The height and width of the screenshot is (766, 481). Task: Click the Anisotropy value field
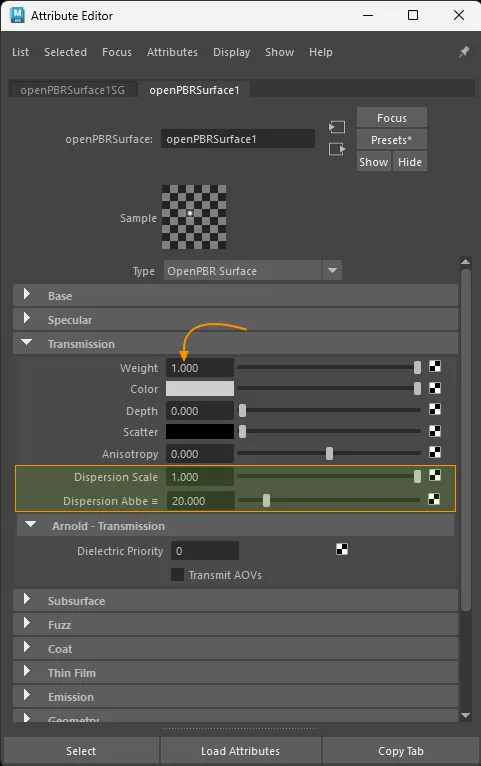coord(200,453)
